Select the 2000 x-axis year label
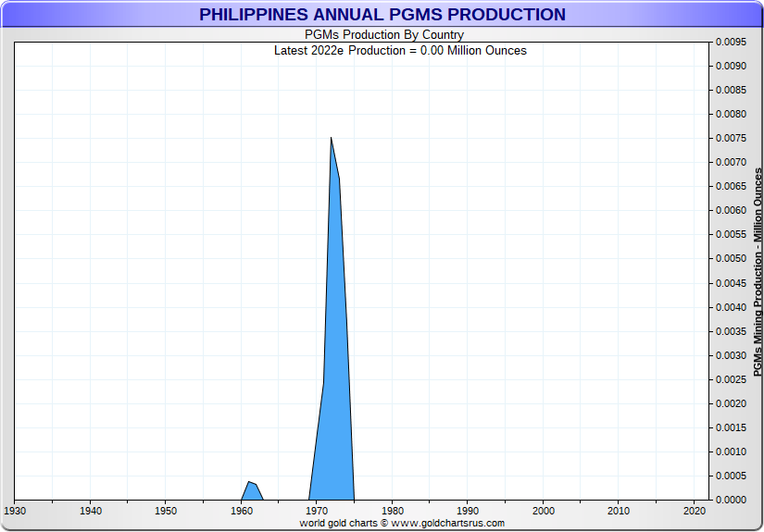 pyautogui.click(x=544, y=511)
